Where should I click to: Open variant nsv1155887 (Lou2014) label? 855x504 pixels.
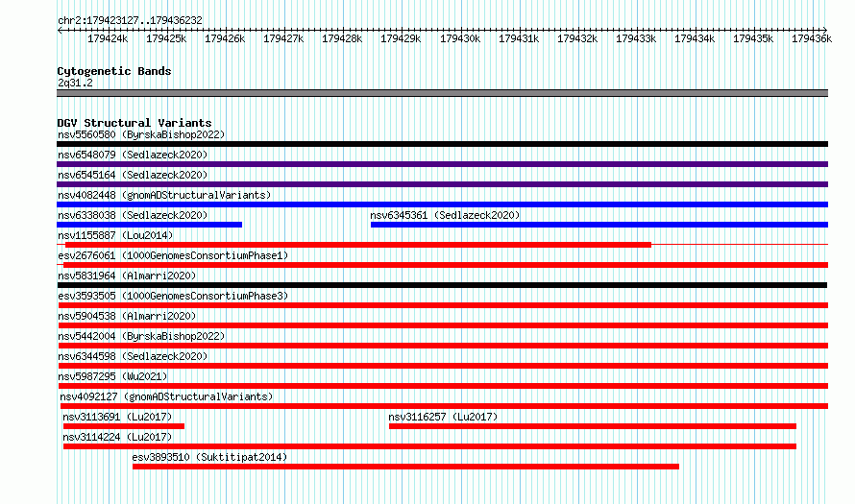tap(115, 235)
